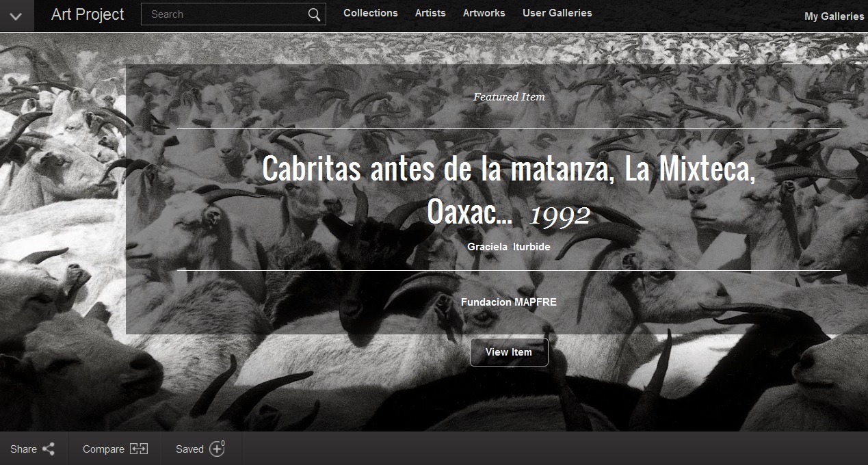Select the Share label in bottom bar

(x=23, y=449)
